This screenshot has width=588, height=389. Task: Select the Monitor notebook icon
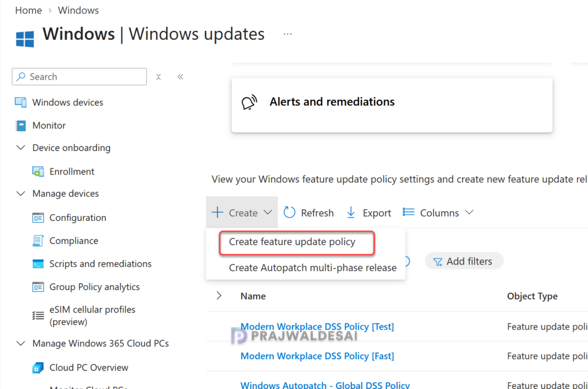click(x=21, y=126)
